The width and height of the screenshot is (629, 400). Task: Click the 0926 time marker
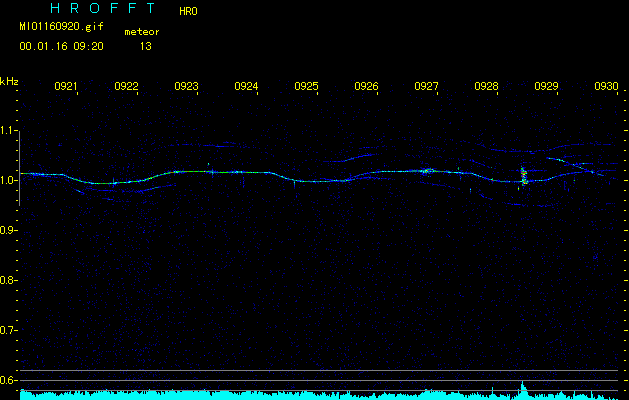click(x=366, y=86)
